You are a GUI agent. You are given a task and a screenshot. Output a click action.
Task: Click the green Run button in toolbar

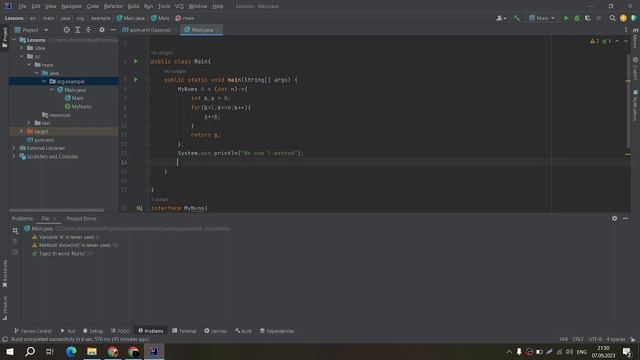coord(566,18)
